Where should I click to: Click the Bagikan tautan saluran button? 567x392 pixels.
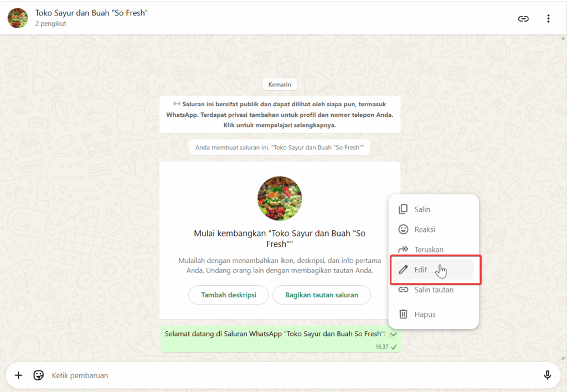coord(322,295)
